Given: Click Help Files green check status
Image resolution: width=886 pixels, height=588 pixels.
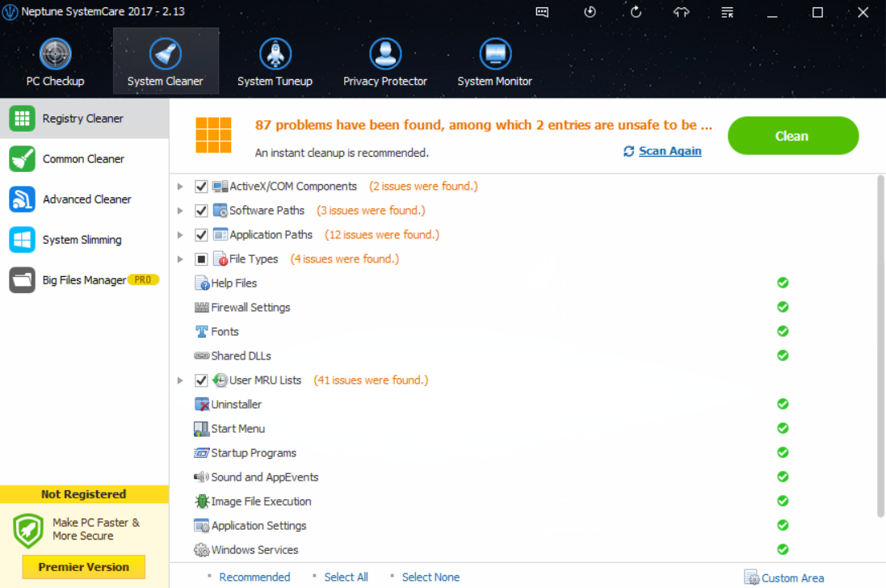Looking at the screenshot, I should click(783, 283).
